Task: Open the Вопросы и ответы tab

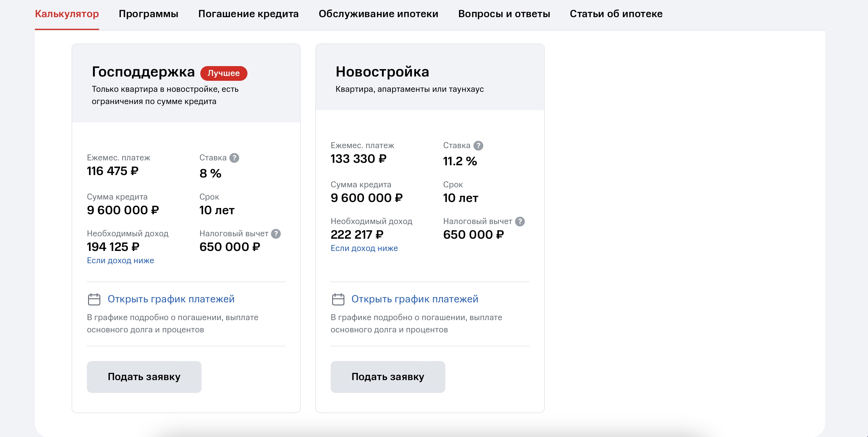Action: [504, 14]
